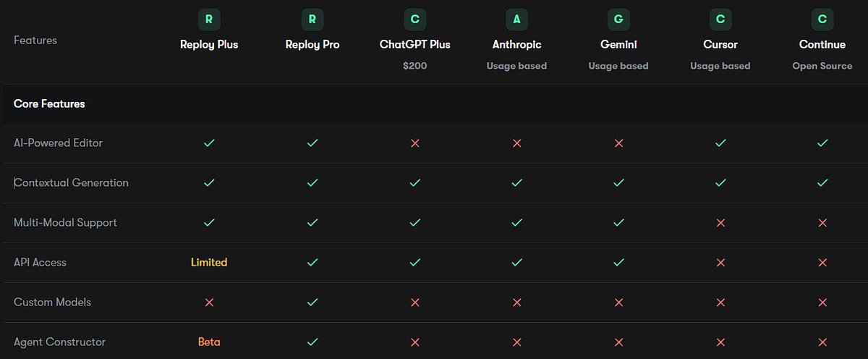This screenshot has width=868, height=359.
Task: Click 'Usage based' label under Cursor
Action: pos(720,66)
